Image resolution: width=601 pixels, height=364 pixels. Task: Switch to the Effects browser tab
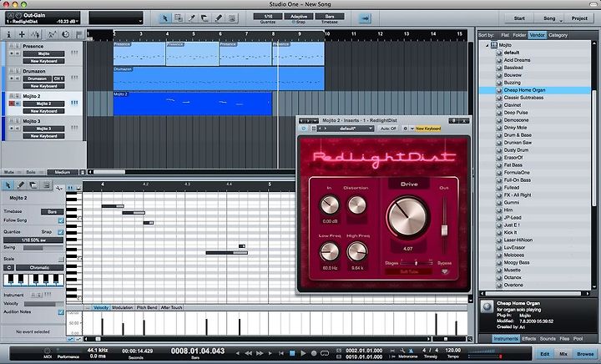coord(528,339)
